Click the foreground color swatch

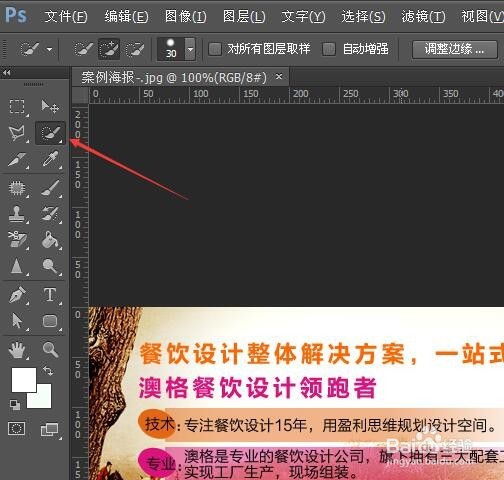point(24,380)
